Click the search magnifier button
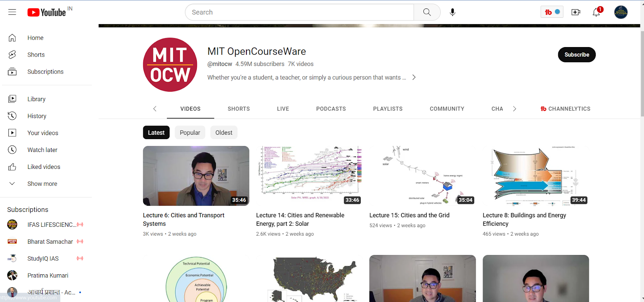 tap(427, 12)
